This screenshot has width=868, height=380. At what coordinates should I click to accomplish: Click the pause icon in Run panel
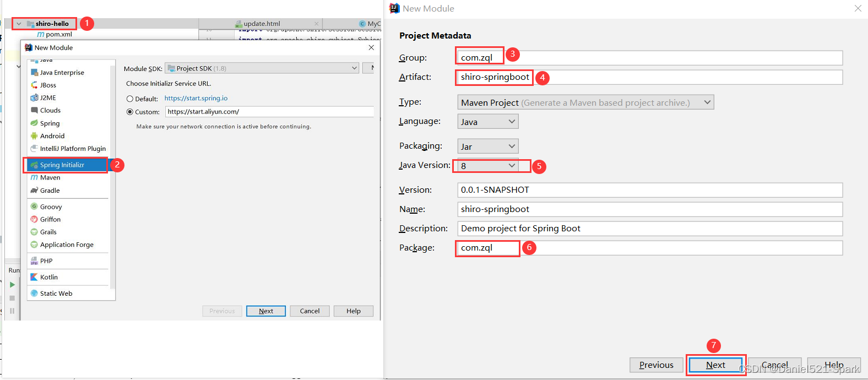pos(12,311)
